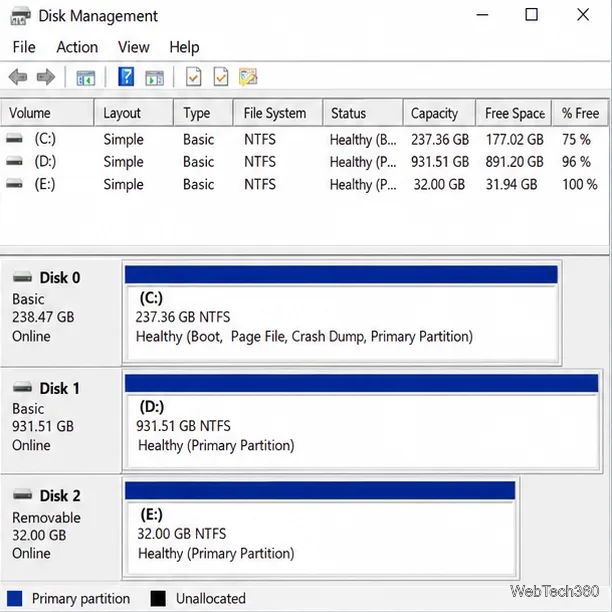
Task: Click the 891.20 GB free space cell
Action: 514,162
